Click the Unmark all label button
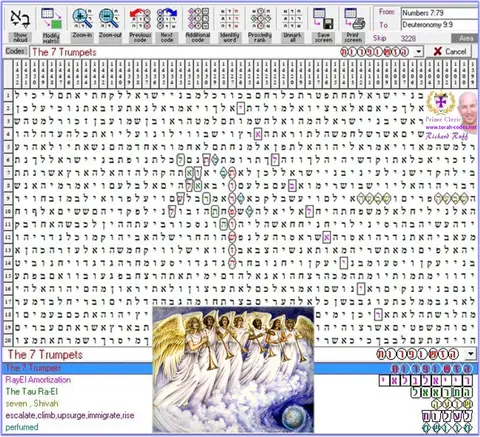The height and width of the screenshot is (437, 480). pyautogui.click(x=292, y=38)
